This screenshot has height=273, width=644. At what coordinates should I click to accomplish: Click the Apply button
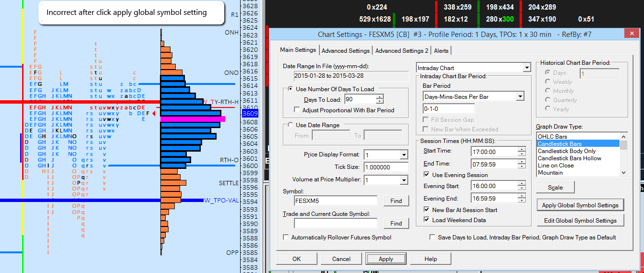pos(386,259)
